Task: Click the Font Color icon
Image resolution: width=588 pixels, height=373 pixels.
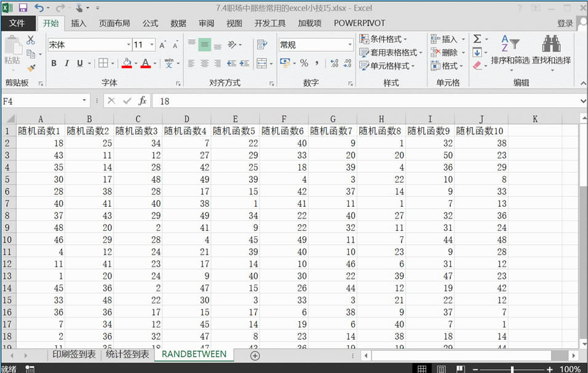Action: click(x=146, y=63)
